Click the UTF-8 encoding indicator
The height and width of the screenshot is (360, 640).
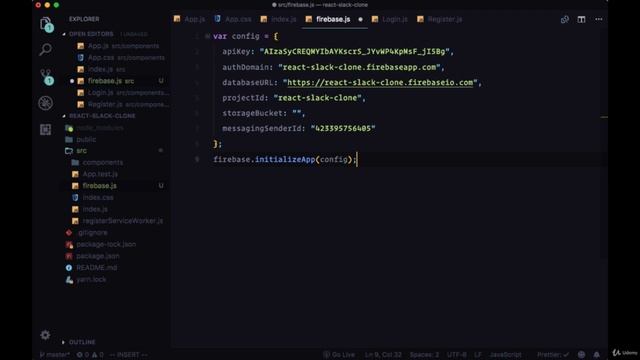coord(456,355)
